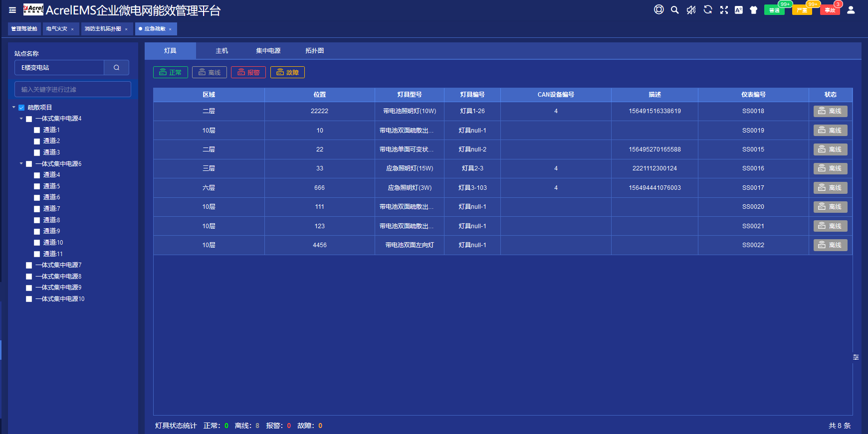This screenshot has height=434, width=868.
Task: Check the 通道:1 checkbox
Action: (x=37, y=130)
